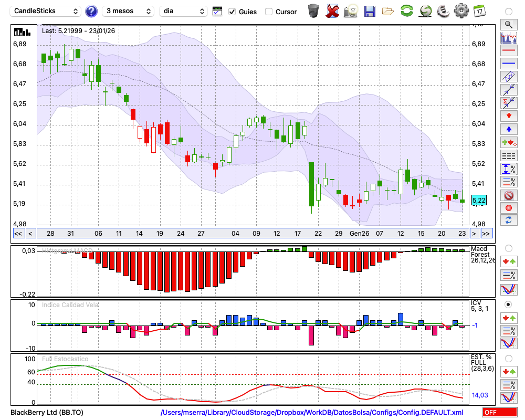Click the green circular refresh arrows icon
This screenshot has width=525, height=420.
pyautogui.click(x=406, y=11)
